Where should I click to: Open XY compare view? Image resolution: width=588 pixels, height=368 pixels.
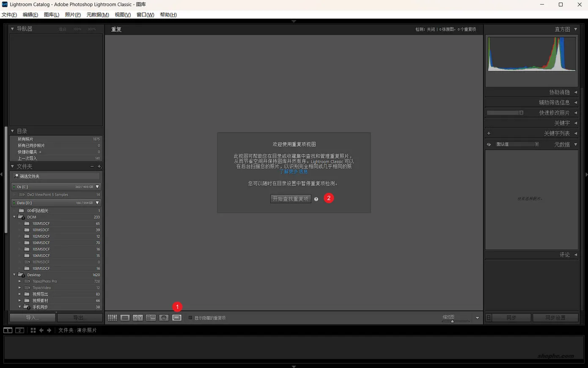click(x=138, y=318)
